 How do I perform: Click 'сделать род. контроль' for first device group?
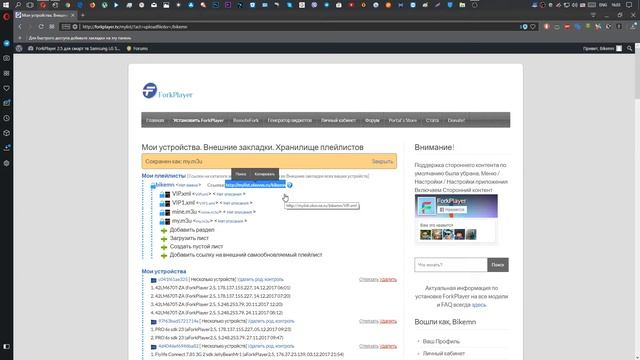click(260, 280)
